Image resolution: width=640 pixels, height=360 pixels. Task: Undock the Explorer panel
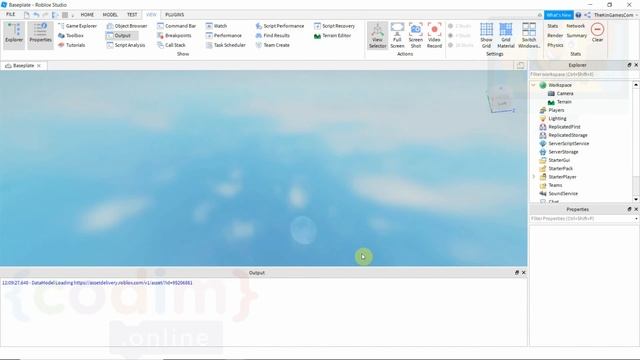pyautogui.click(x=629, y=65)
